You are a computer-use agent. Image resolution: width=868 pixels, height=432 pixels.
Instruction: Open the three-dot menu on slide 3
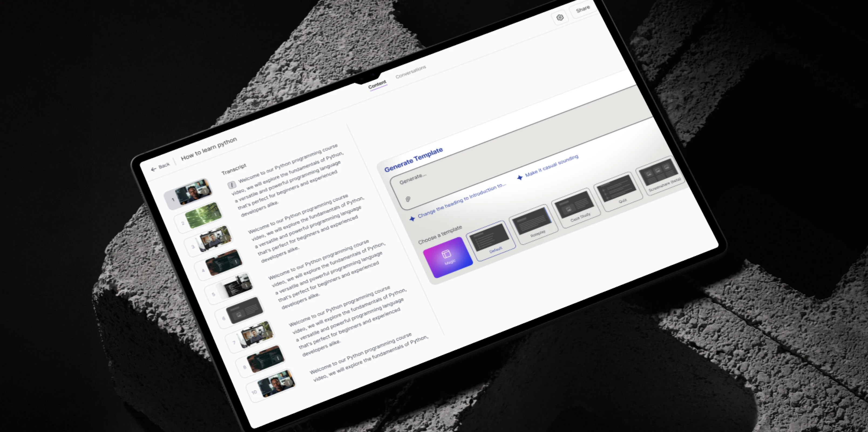226,238
